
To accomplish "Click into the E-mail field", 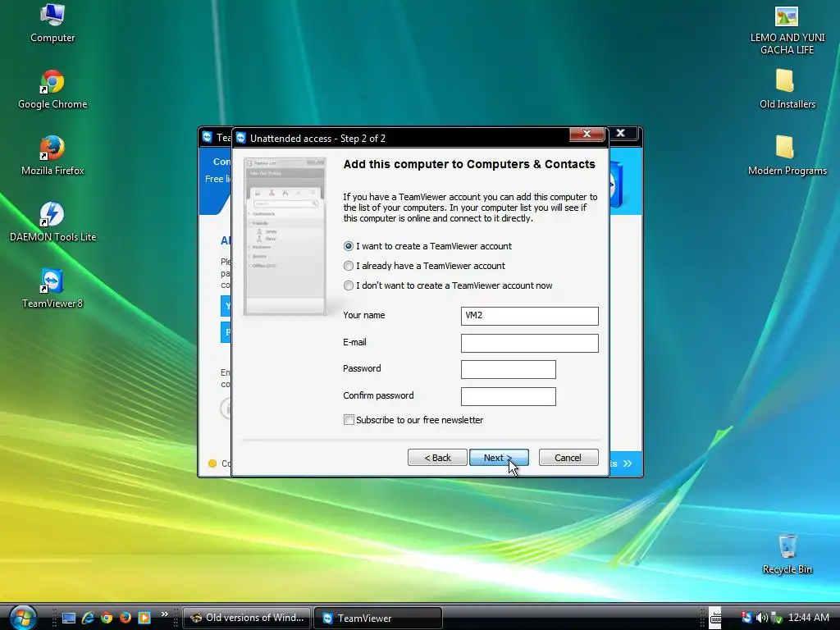I will click(x=529, y=343).
